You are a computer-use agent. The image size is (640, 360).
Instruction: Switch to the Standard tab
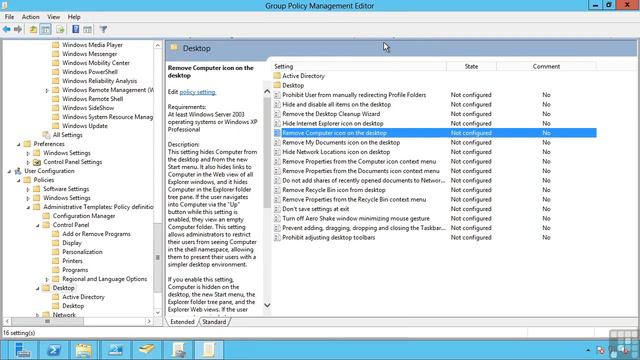pos(214,322)
